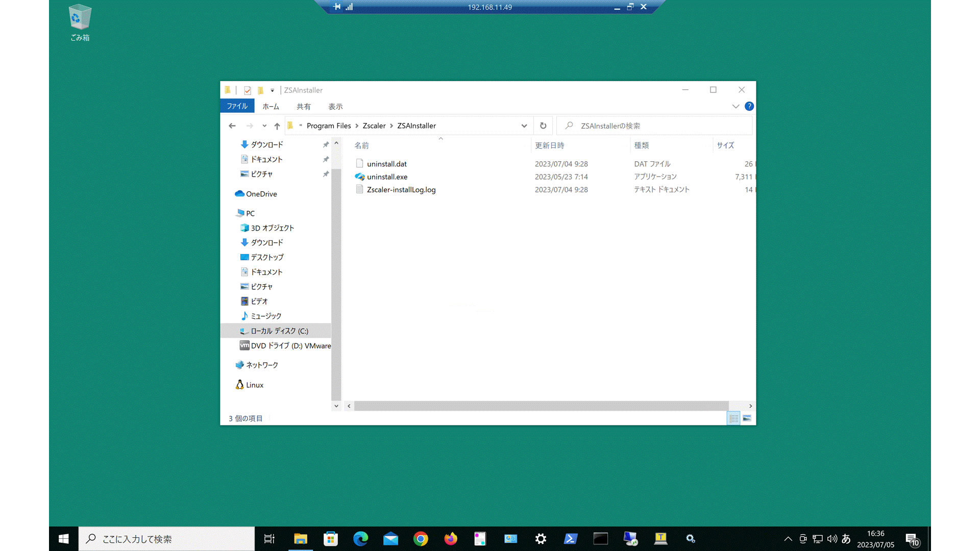This screenshot has height=551, width=980.
Task: Open the notification center icon
Action: pyautogui.click(x=912, y=539)
